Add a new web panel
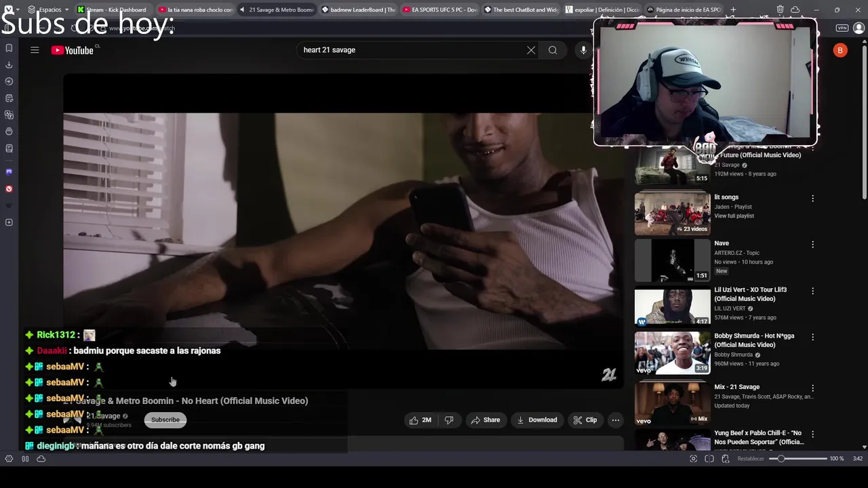The height and width of the screenshot is (488, 868). [x=9, y=222]
